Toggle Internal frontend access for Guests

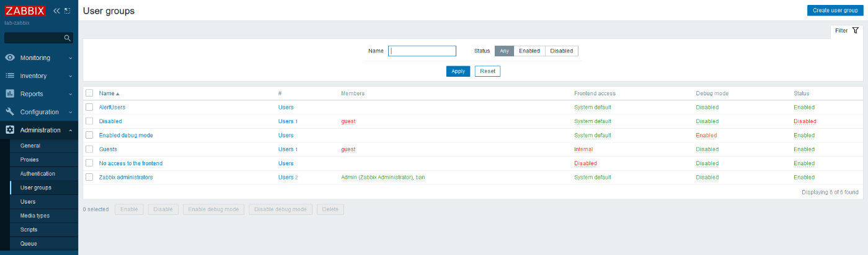[x=583, y=149]
